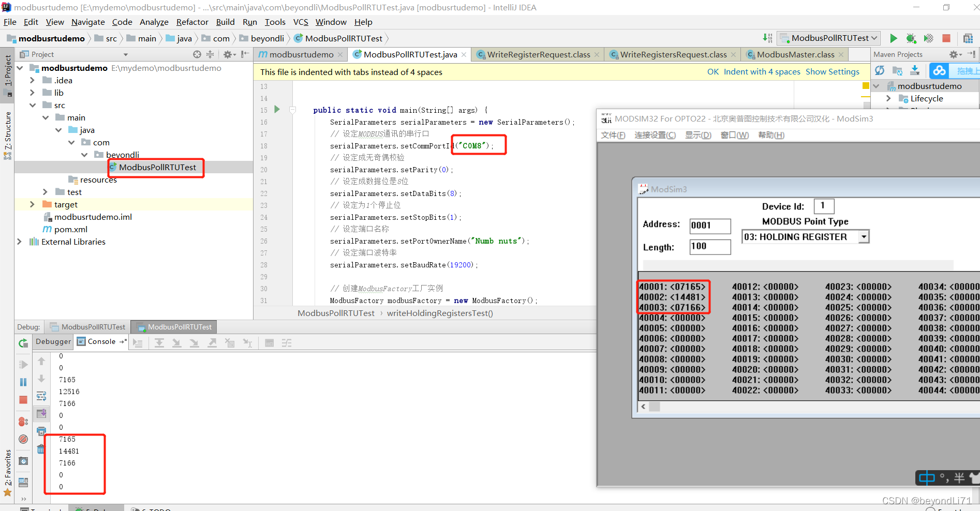The height and width of the screenshot is (511, 980).
Task: Run ModbusPollRTUTest with the green play icon
Action: point(893,38)
